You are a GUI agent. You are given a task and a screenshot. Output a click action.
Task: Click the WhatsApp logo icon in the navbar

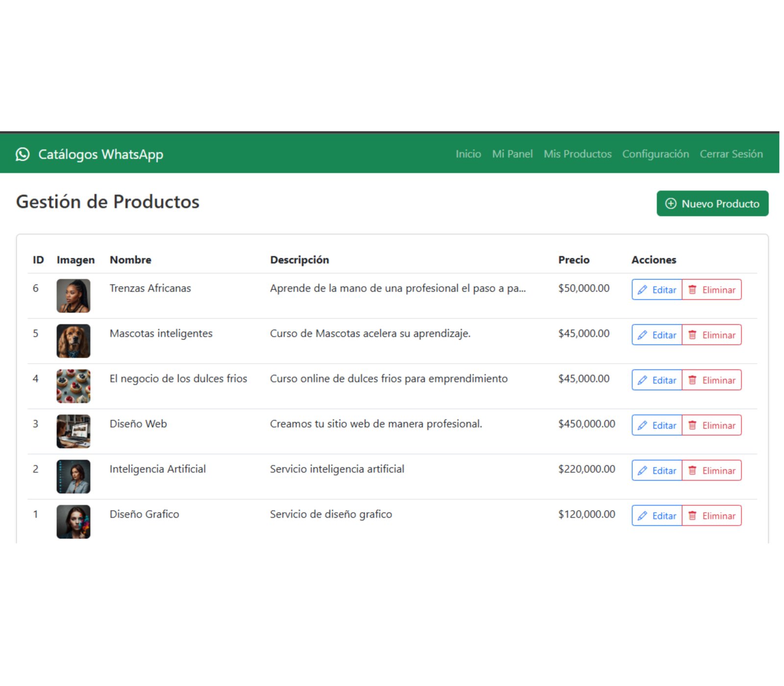tap(23, 154)
